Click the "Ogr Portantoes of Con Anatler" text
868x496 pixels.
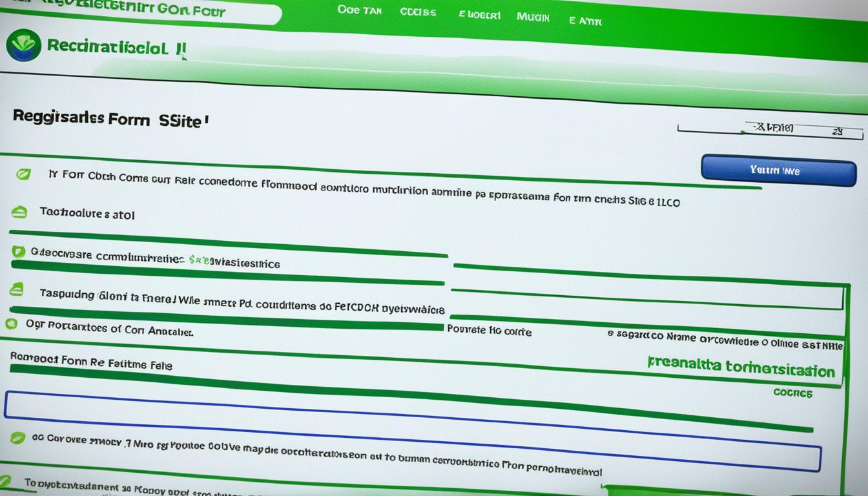[x=109, y=329]
